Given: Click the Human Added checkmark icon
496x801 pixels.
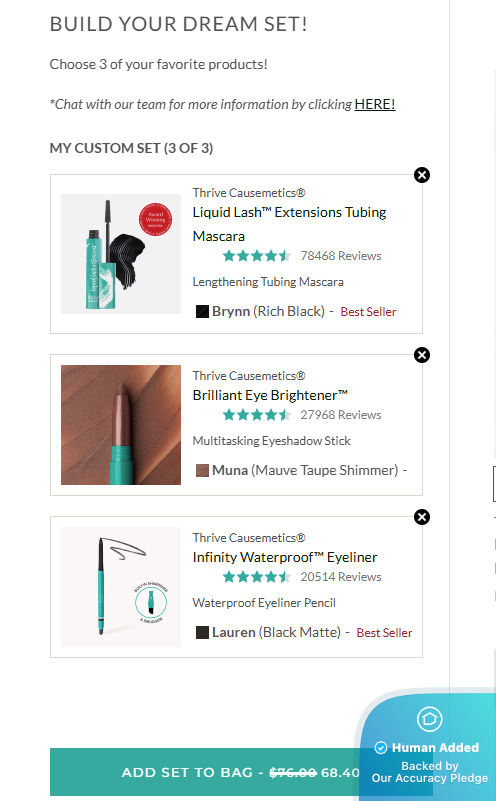Looking at the screenshot, I should [x=381, y=748].
